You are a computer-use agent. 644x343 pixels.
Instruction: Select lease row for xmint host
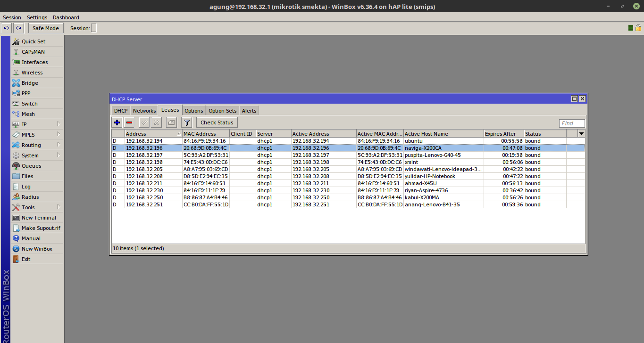pyautogui.click(x=348, y=162)
